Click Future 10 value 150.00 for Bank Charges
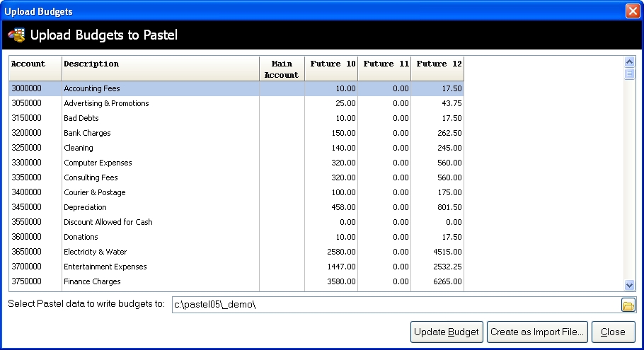The image size is (644, 350). click(x=343, y=133)
